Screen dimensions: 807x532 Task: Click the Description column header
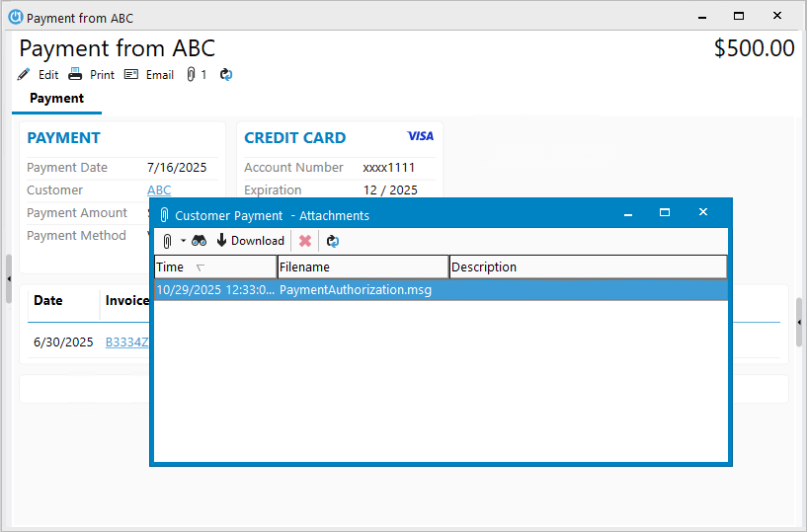click(588, 267)
